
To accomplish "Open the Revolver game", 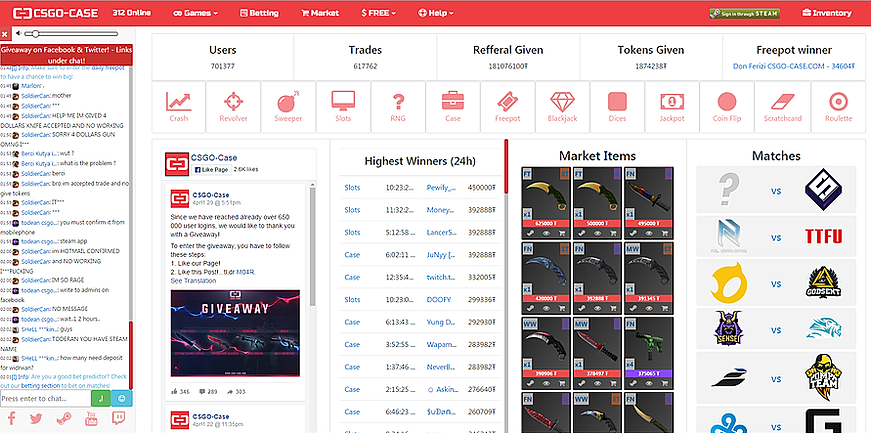I will pos(233,107).
